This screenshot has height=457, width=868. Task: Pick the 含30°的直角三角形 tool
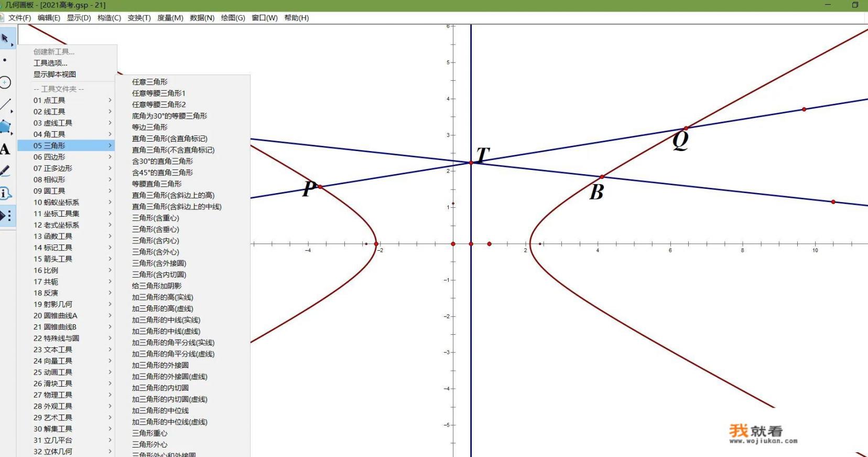click(x=162, y=161)
